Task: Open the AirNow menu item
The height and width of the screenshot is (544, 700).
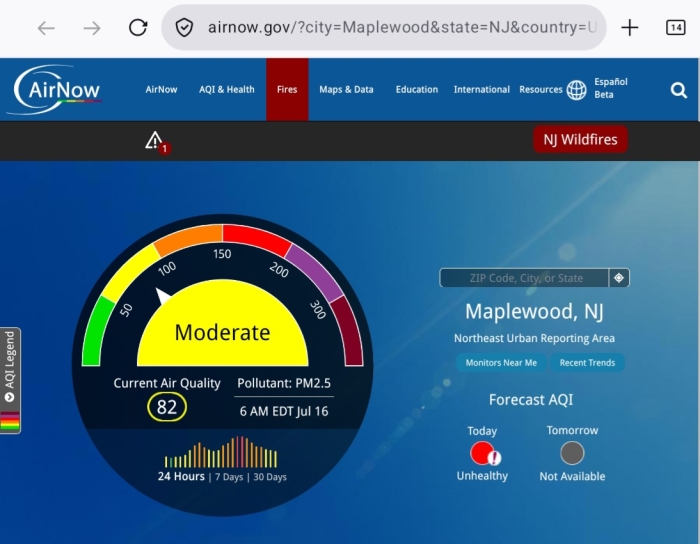Action: pos(161,89)
